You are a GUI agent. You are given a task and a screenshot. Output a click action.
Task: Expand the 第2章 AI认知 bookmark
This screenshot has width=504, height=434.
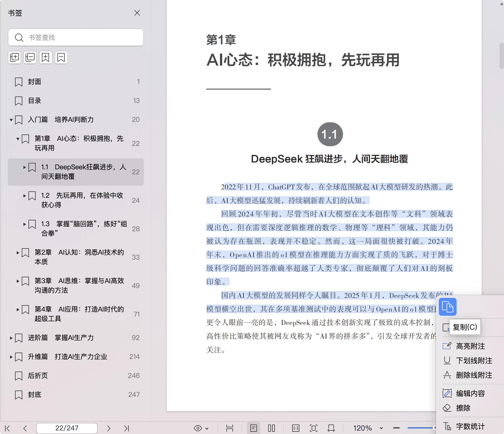point(18,253)
